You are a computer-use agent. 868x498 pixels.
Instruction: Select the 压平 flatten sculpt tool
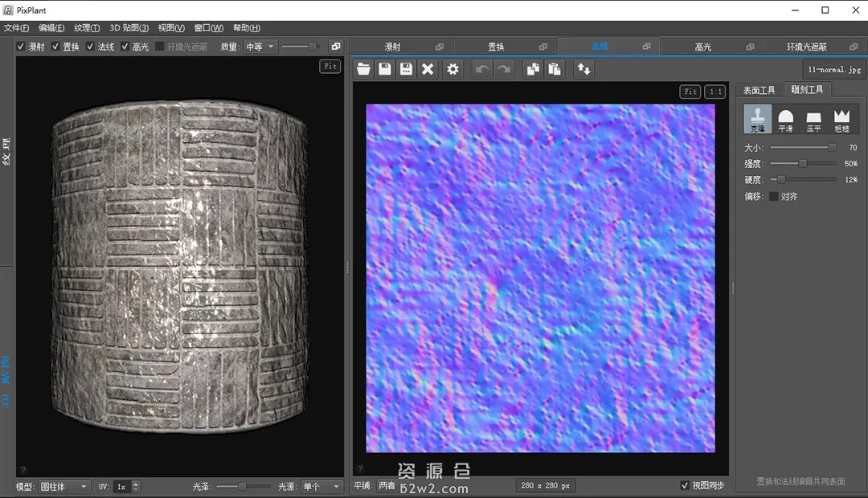pyautogui.click(x=813, y=119)
